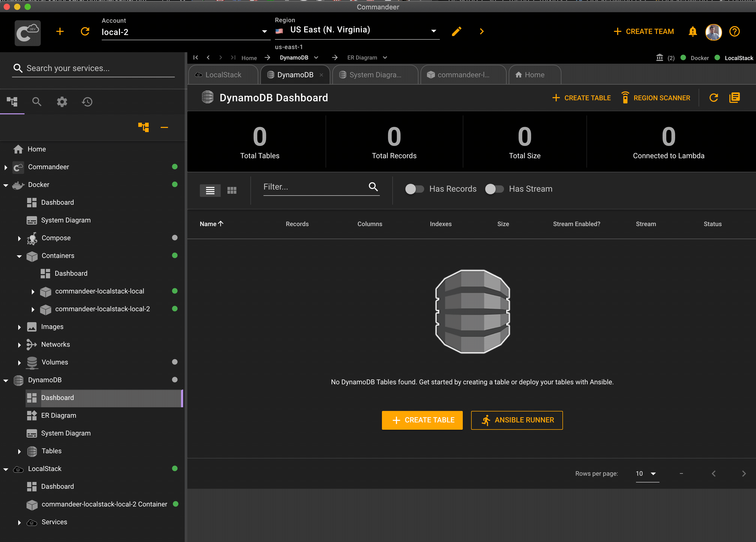Sort by the Name column header
Viewport: 756px width, 542px height.
211,224
